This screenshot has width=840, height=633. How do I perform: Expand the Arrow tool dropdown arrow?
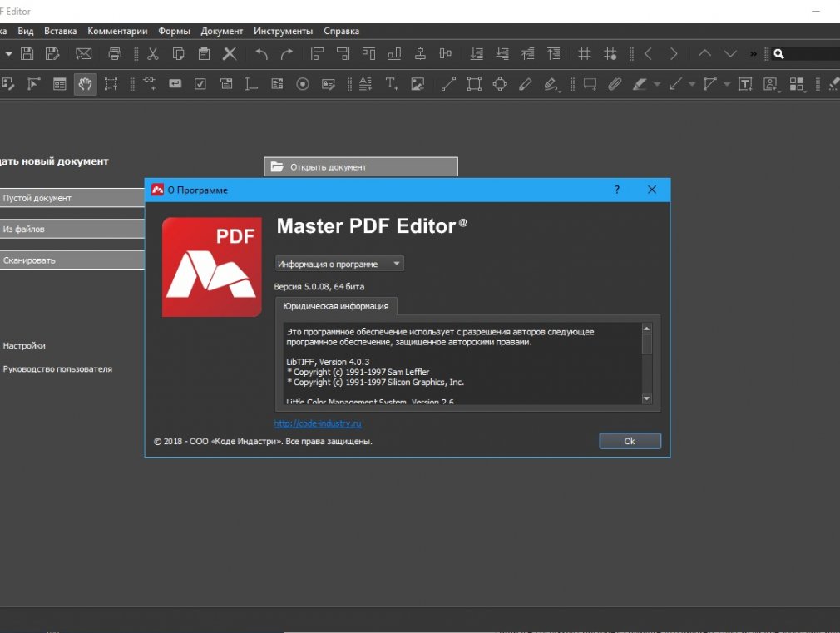(x=692, y=84)
